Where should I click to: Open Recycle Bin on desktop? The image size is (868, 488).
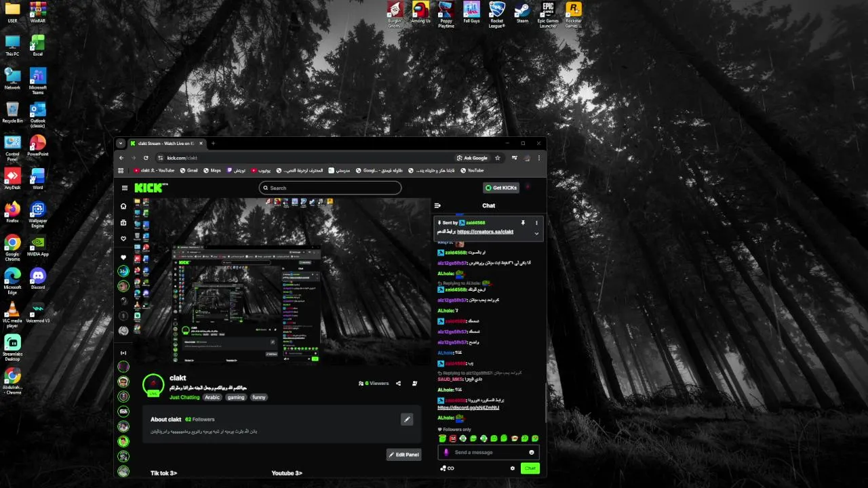coord(12,113)
